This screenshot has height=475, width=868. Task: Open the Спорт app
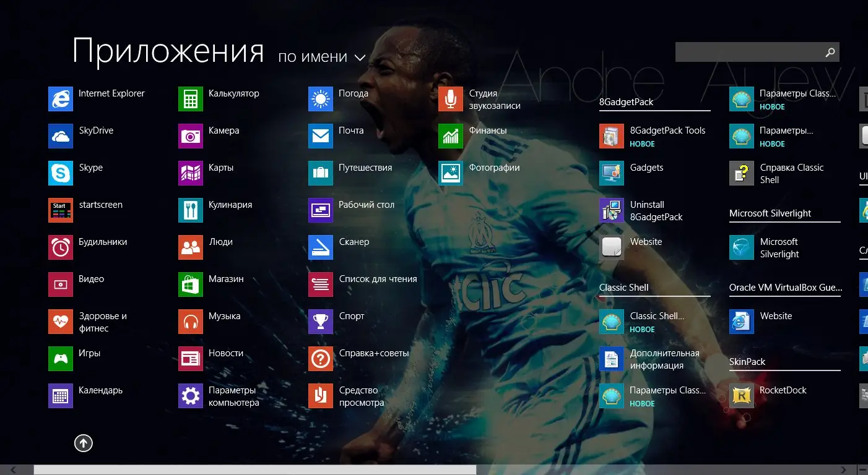click(x=337, y=322)
